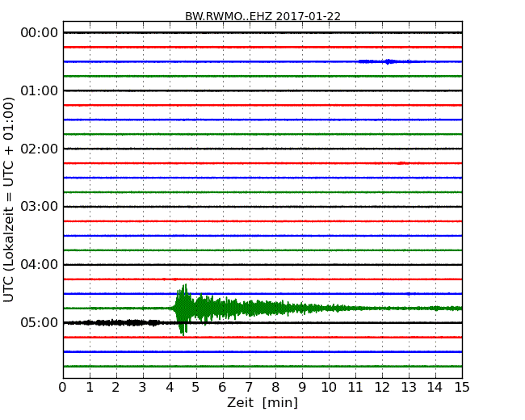Select the 05:00 time tick label

click(40, 322)
